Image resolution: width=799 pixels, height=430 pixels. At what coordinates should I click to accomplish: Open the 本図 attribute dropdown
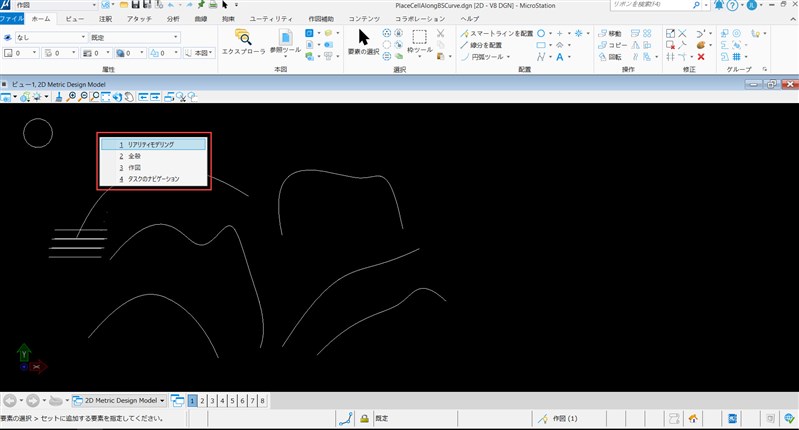[x=198, y=52]
